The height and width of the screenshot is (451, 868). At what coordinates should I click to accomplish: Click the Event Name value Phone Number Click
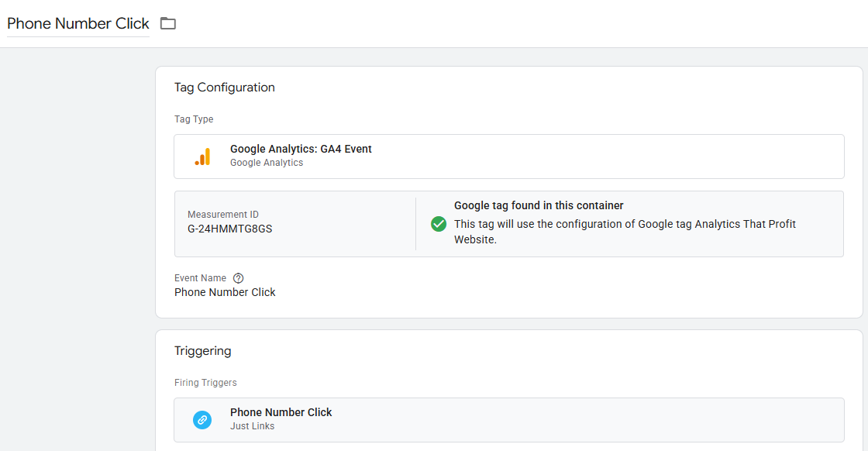pos(225,292)
